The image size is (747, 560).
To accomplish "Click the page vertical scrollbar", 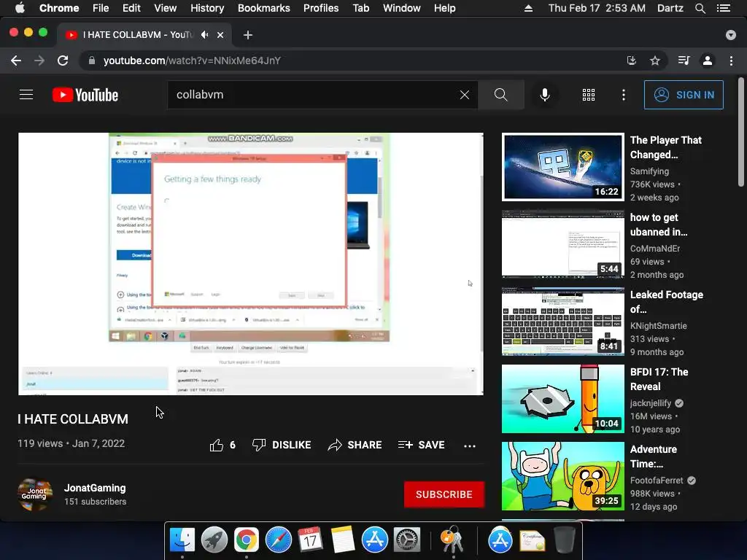I will pos(741,133).
